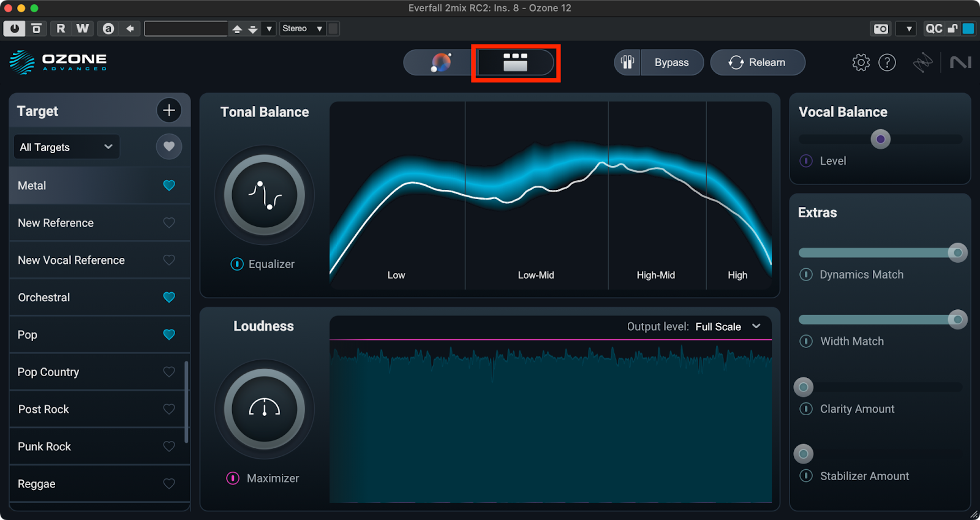Switch to the modules view icon
Viewport: 980px width, 520px height.
pyautogui.click(x=515, y=62)
